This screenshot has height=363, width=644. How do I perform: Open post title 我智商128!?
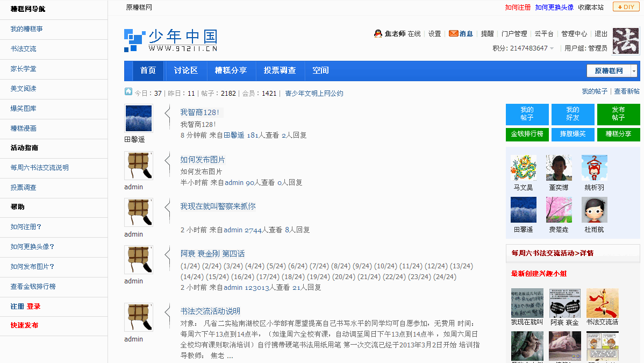point(199,112)
